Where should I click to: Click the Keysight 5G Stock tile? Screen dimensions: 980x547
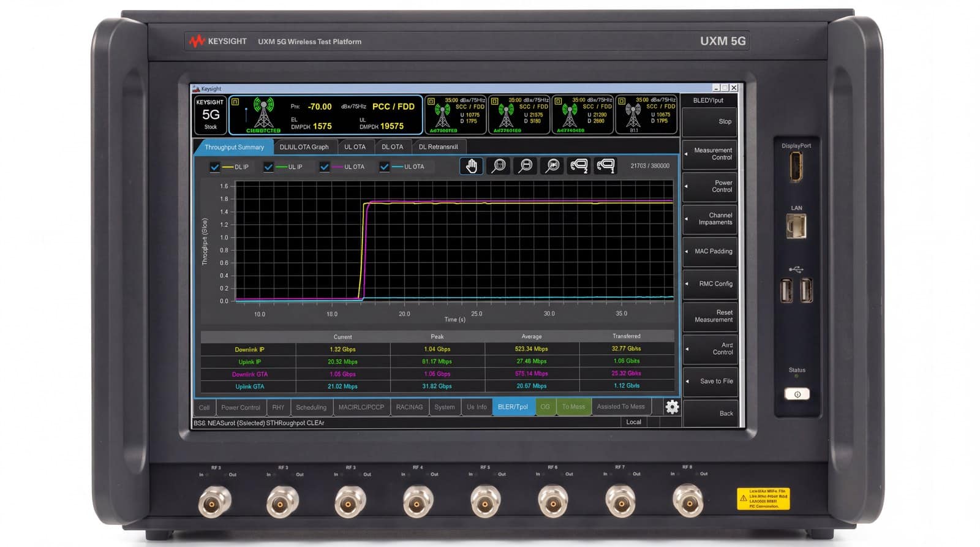210,115
